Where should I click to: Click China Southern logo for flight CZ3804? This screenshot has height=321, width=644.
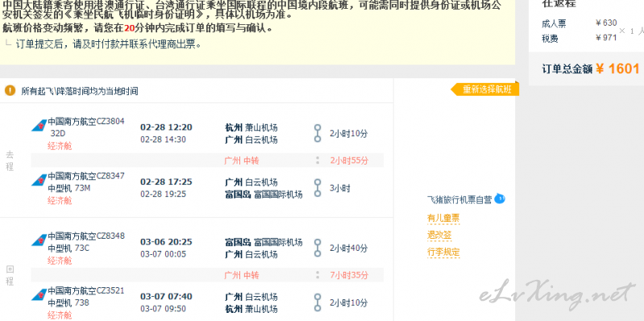(x=39, y=125)
